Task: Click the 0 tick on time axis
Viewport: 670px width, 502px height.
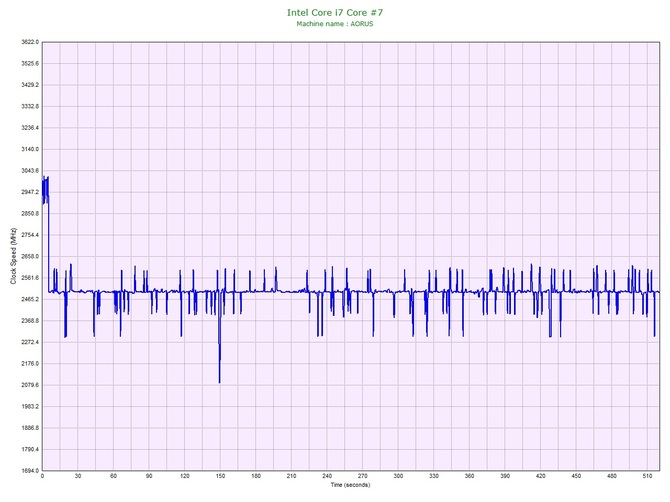Action: tap(42, 476)
